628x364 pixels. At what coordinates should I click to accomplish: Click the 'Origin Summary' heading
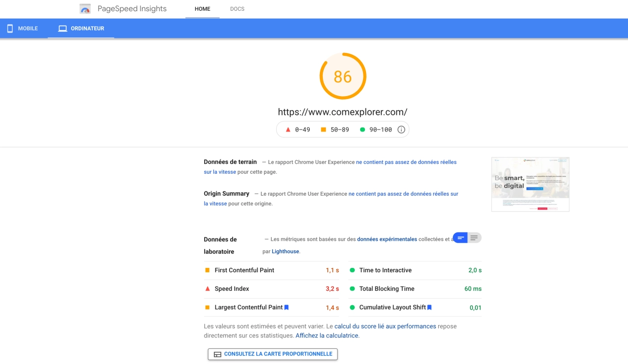[227, 194]
